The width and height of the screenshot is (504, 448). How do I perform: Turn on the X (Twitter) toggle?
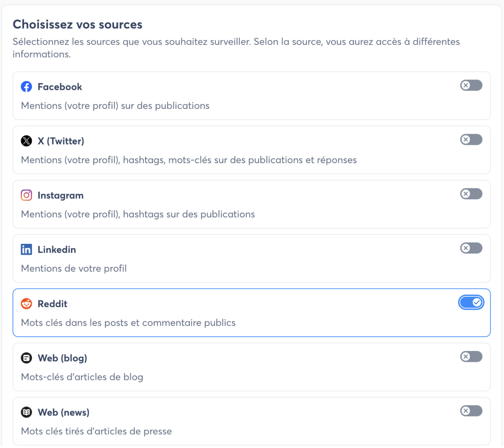[x=471, y=140]
